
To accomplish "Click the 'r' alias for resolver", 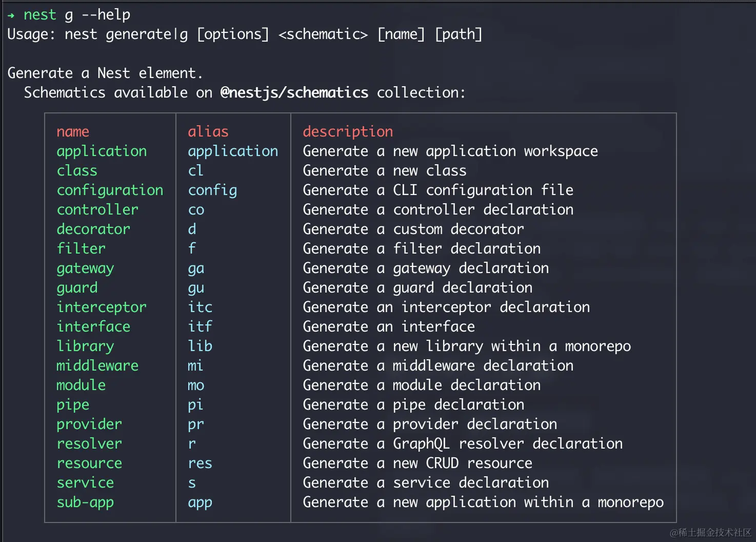I will click(x=192, y=444).
